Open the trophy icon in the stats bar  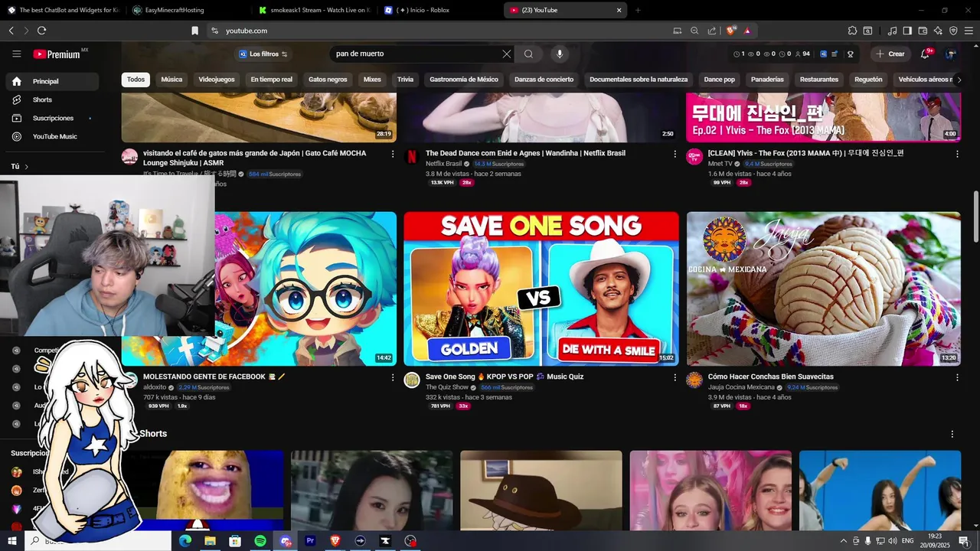click(x=850, y=54)
